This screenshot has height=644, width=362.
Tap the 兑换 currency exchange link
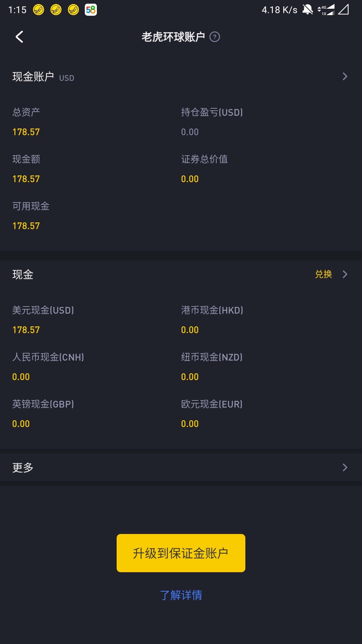pos(323,274)
